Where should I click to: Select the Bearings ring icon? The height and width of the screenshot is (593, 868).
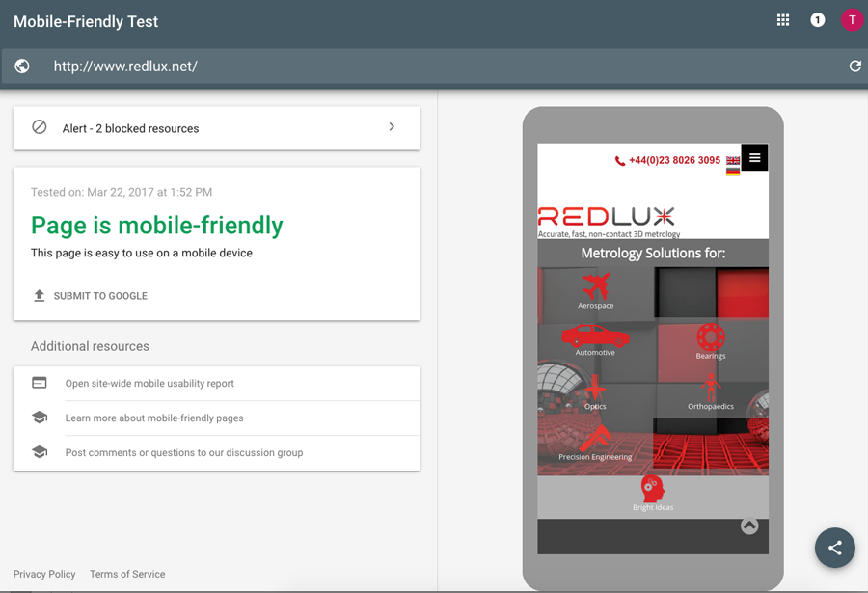tap(711, 337)
